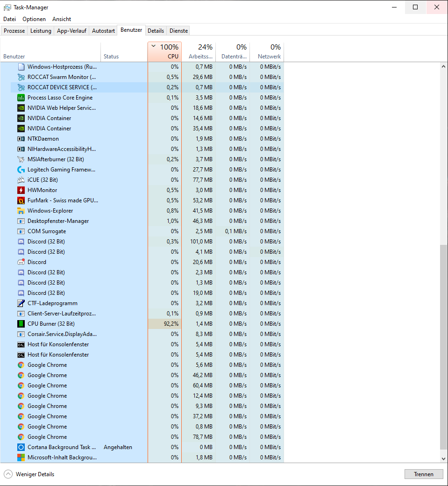
Task: Sort by the 100% CPU column header
Action: click(x=164, y=52)
